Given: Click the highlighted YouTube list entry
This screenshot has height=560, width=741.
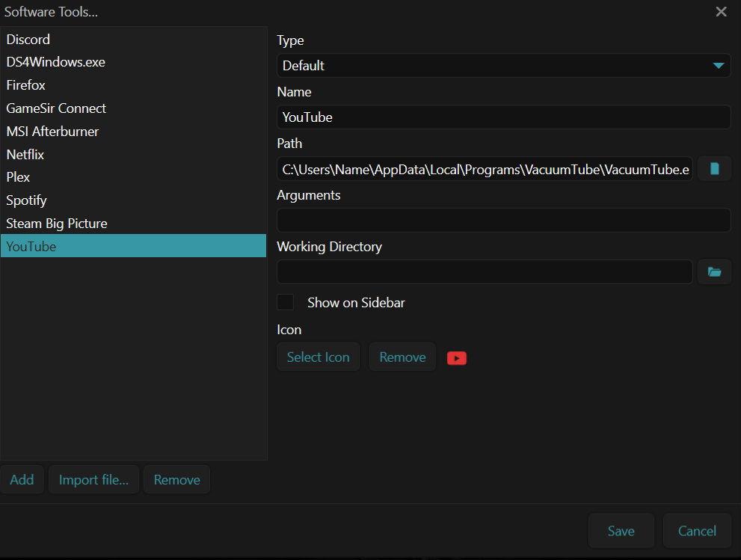Looking at the screenshot, I should 133,246.
